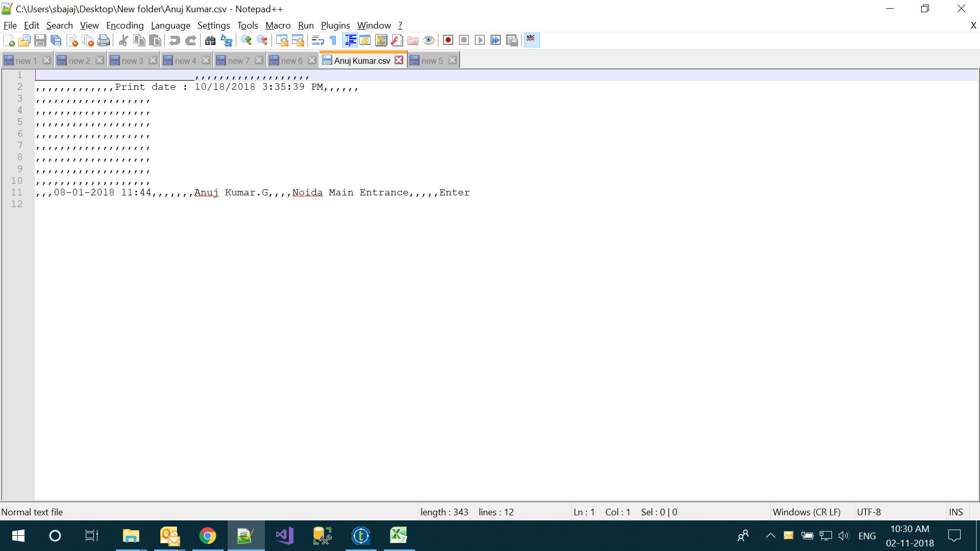Image resolution: width=980 pixels, height=551 pixels.
Task: Click the UTF-8 encoding in status bar
Action: tap(869, 512)
